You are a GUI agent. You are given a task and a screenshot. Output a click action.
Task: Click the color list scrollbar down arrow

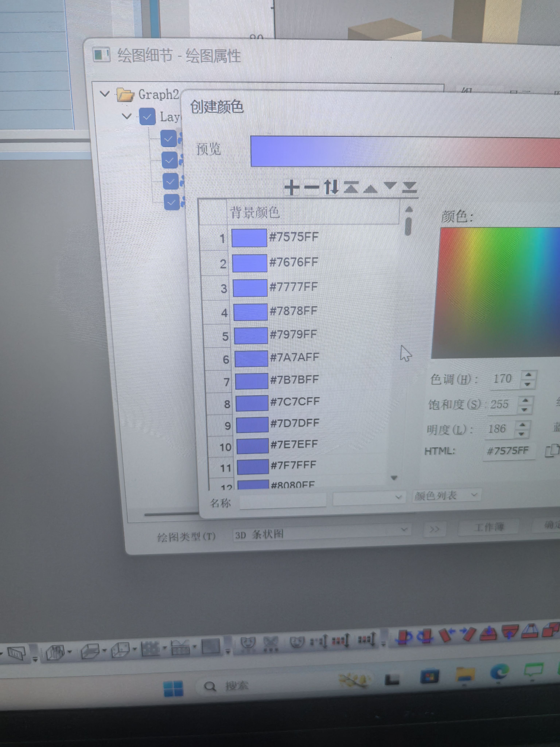394,477
